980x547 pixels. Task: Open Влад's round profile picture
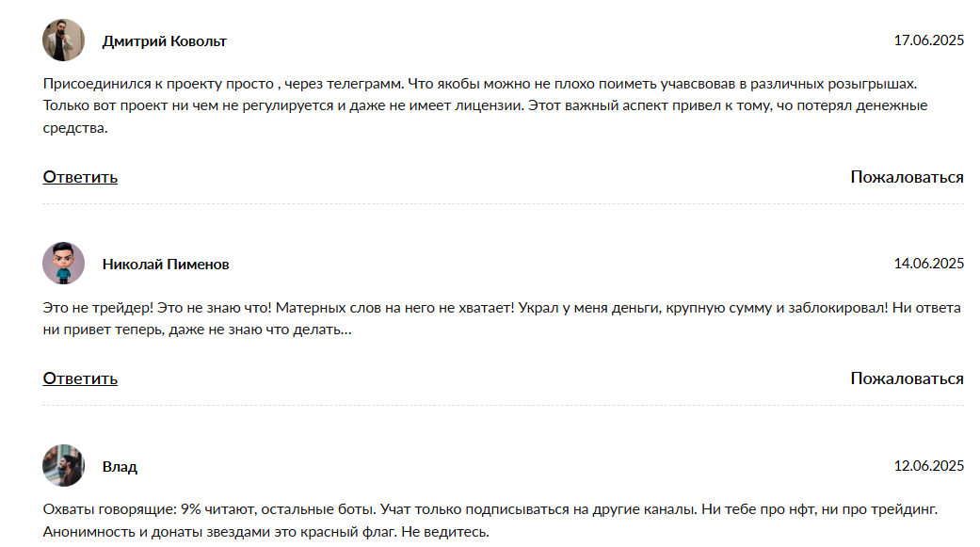click(x=63, y=466)
